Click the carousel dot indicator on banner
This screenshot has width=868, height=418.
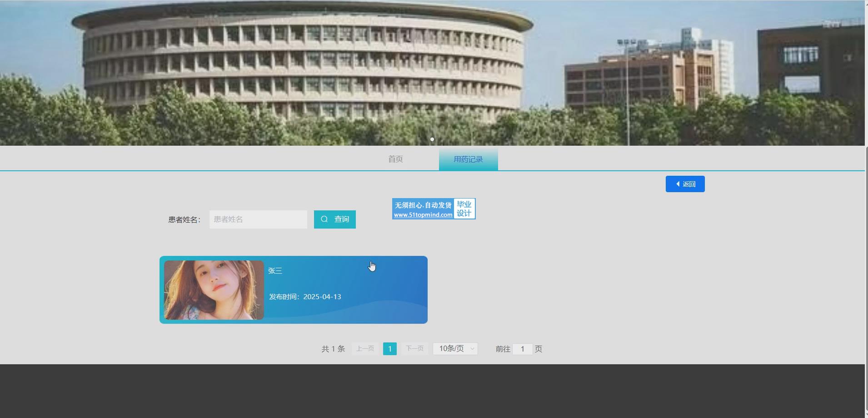432,139
